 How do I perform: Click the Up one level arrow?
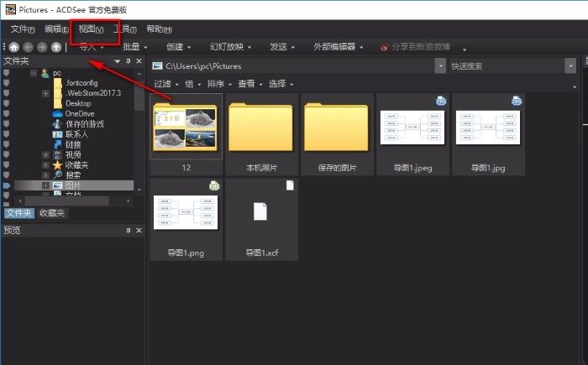click(x=56, y=47)
